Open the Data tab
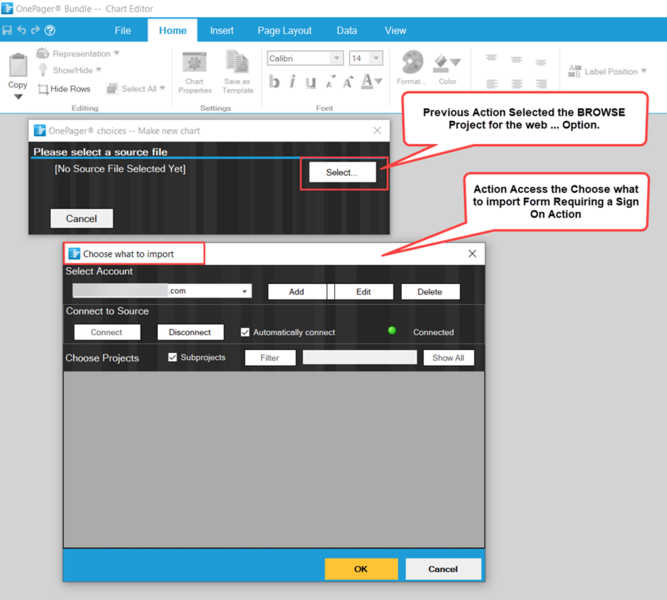Viewport: 667px width, 600px height. point(347,31)
